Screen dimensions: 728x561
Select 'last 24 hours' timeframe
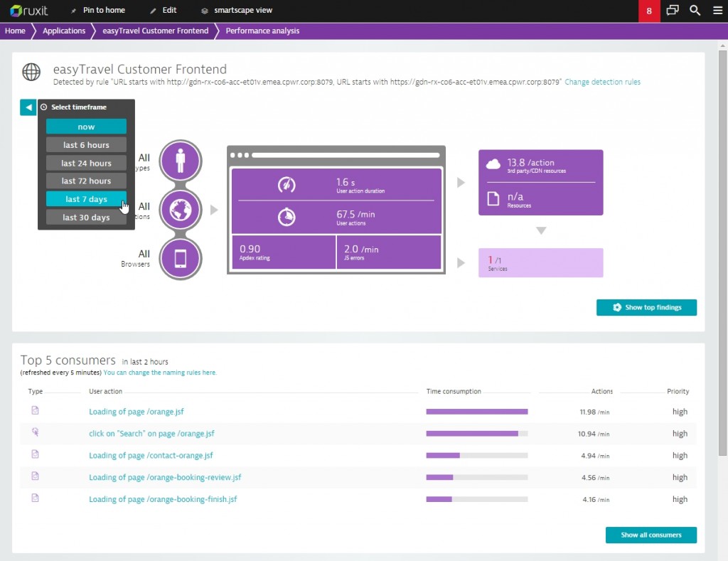coord(86,163)
